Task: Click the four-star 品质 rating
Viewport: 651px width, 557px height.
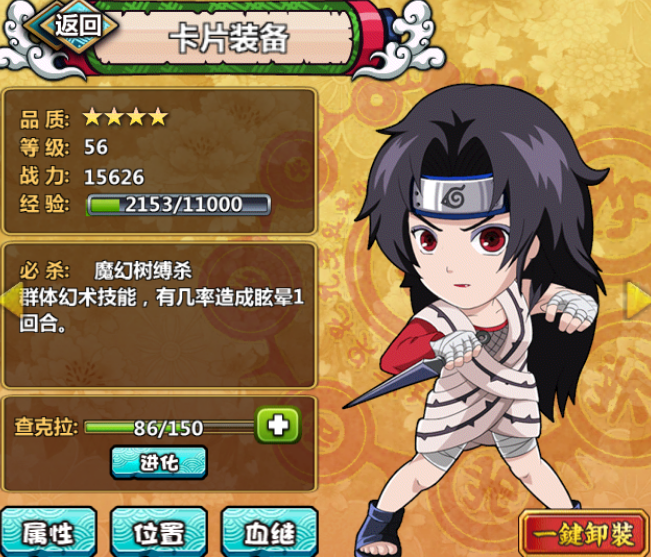Action: tap(125, 117)
